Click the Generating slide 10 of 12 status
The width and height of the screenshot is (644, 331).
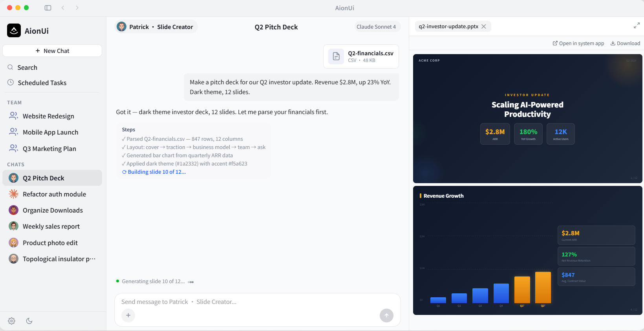click(x=153, y=281)
